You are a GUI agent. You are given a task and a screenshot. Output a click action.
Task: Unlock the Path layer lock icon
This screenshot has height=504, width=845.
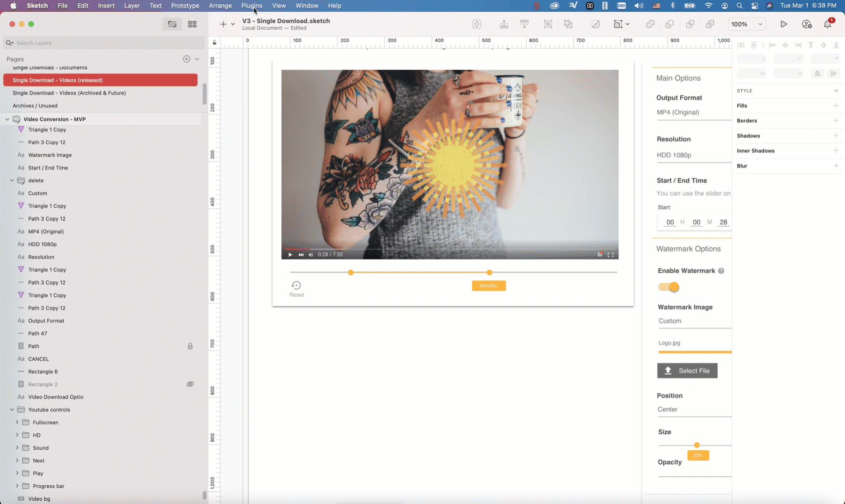[x=190, y=346]
